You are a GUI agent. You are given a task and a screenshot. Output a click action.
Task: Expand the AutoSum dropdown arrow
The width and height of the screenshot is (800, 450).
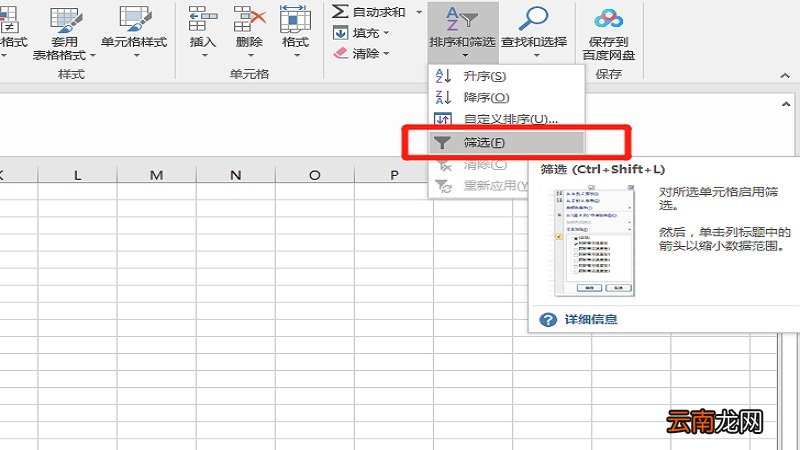click(x=419, y=12)
